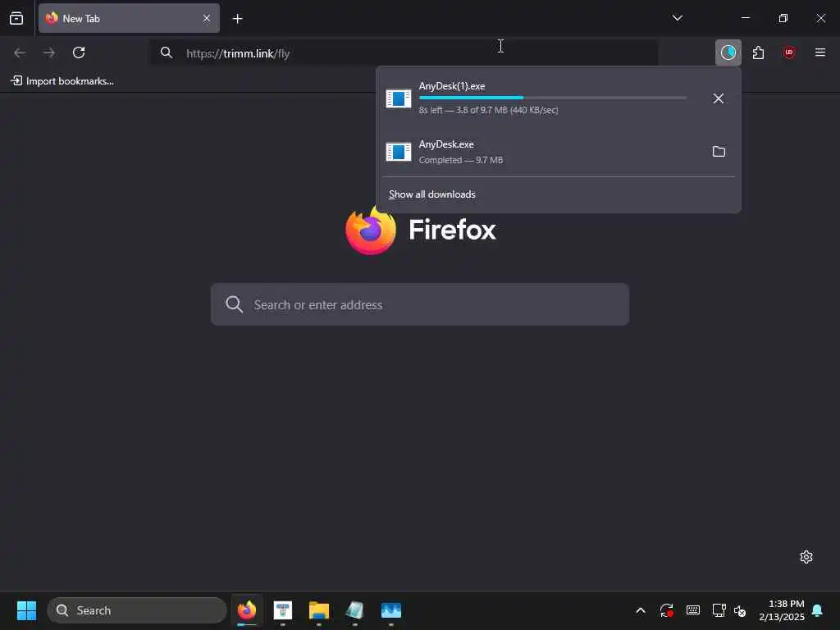Click the sync status tray icon
Image resolution: width=840 pixels, height=630 pixels.
666,610
